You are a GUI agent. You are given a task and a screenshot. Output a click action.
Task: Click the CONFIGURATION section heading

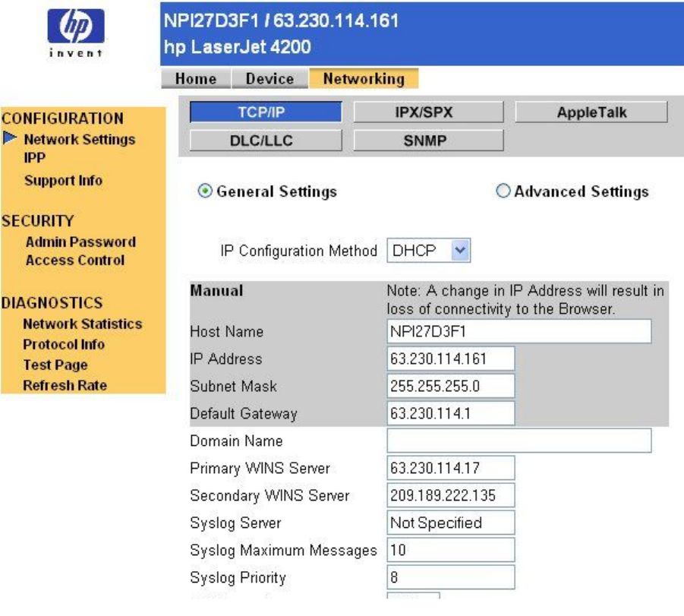[62, 118]
